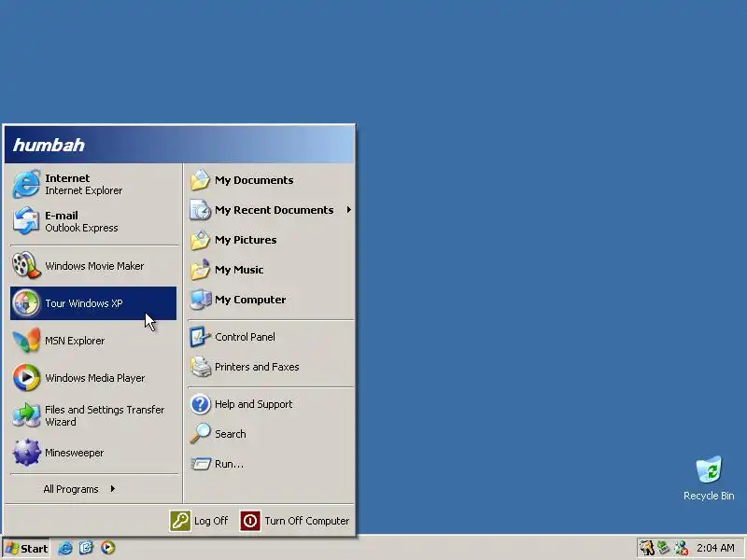Click Turn Off Computer text label

coord(307,521)
